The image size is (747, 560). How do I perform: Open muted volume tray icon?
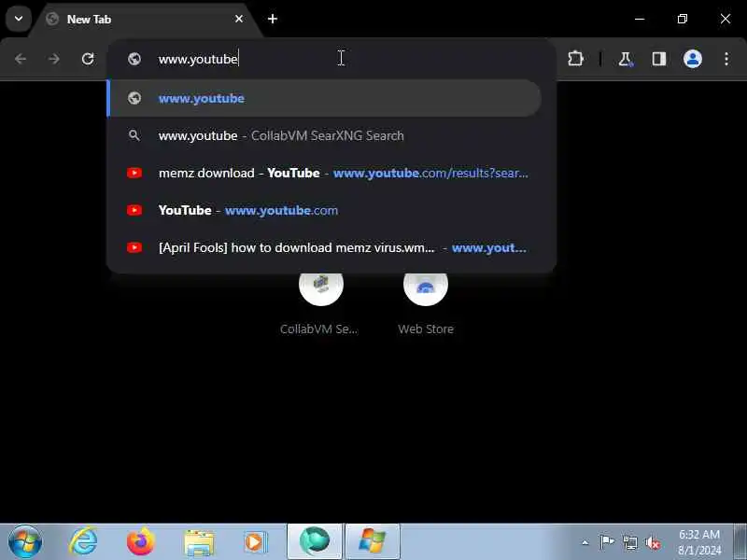click(x=653, y=542)
